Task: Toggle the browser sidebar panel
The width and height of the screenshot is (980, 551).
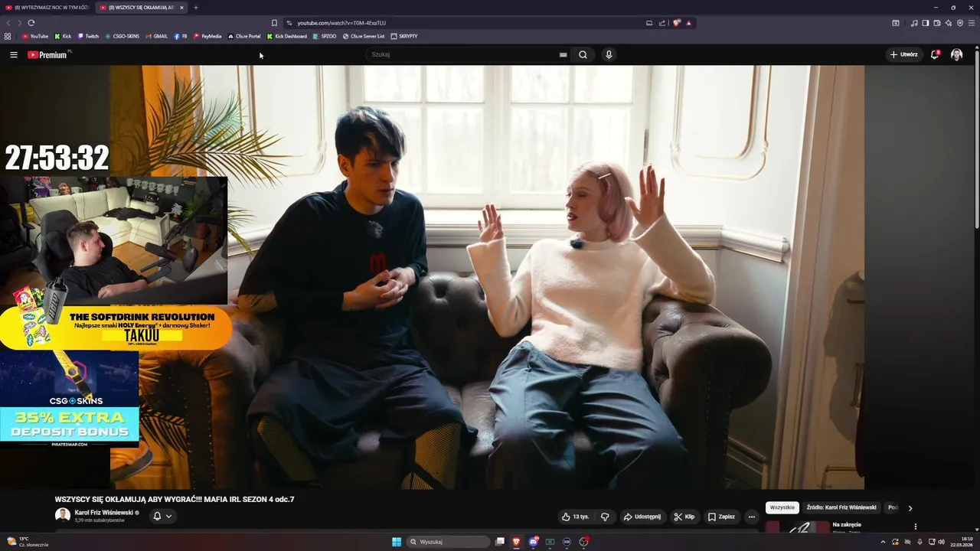Action: (926, 23)
